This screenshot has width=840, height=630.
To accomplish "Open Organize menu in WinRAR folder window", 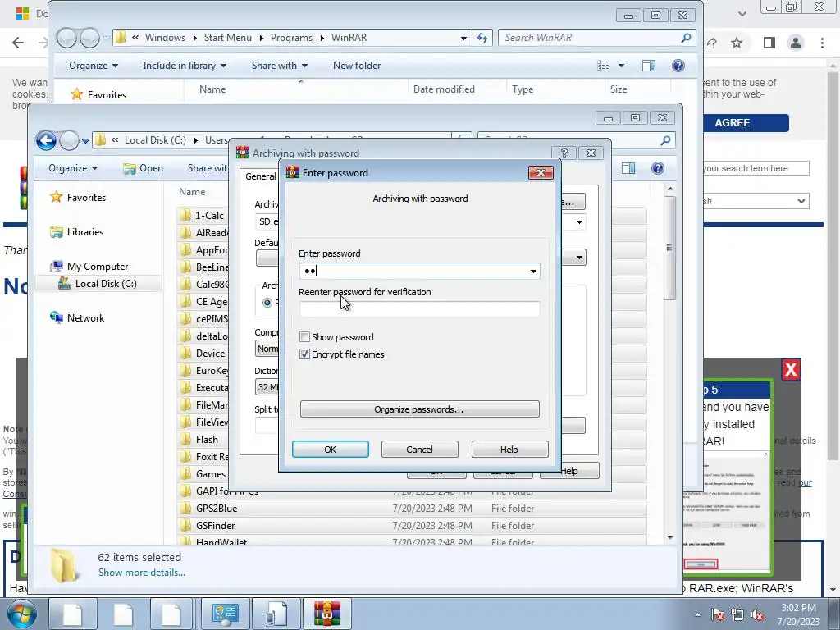I will click(x=94, y=66).
